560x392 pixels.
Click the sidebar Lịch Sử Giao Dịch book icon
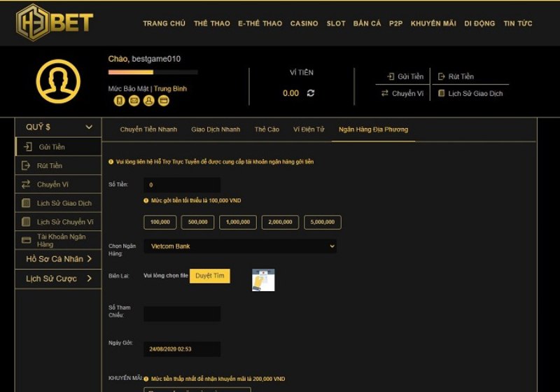(26, 203)
